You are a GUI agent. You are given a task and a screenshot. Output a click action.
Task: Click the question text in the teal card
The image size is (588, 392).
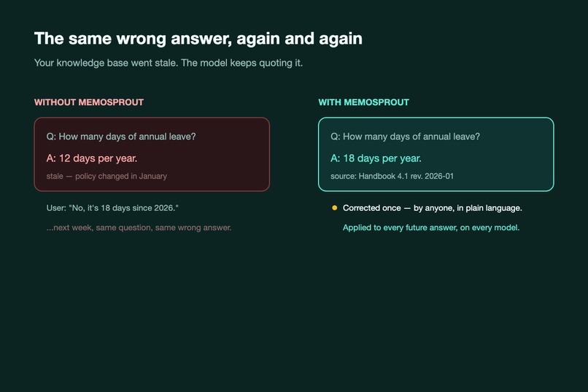coord(405,137)
